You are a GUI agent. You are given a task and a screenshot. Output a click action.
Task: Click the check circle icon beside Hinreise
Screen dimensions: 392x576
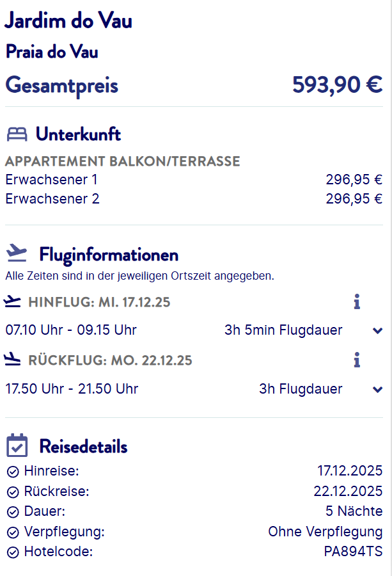click(x=13, y=472)
